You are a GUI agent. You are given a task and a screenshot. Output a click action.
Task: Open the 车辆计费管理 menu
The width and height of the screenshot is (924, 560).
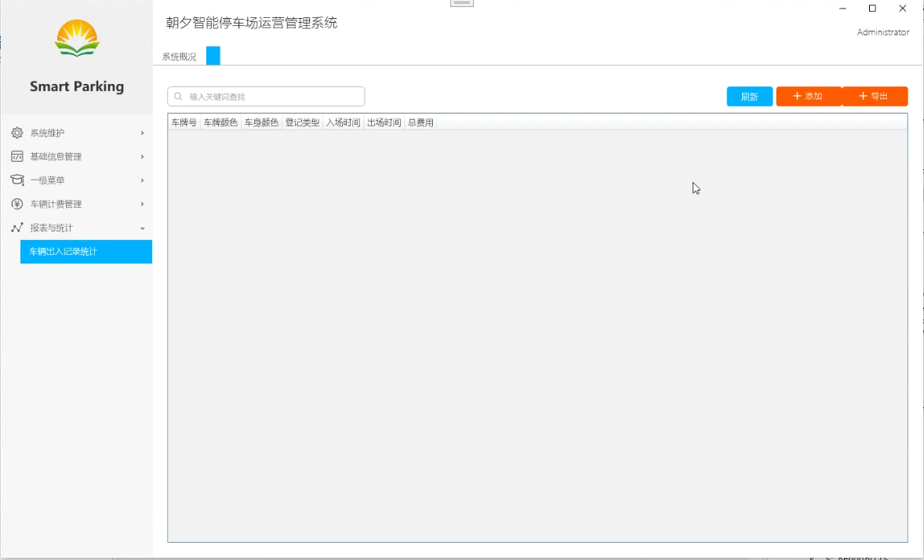pyautogui.click(x=77, y=204)
